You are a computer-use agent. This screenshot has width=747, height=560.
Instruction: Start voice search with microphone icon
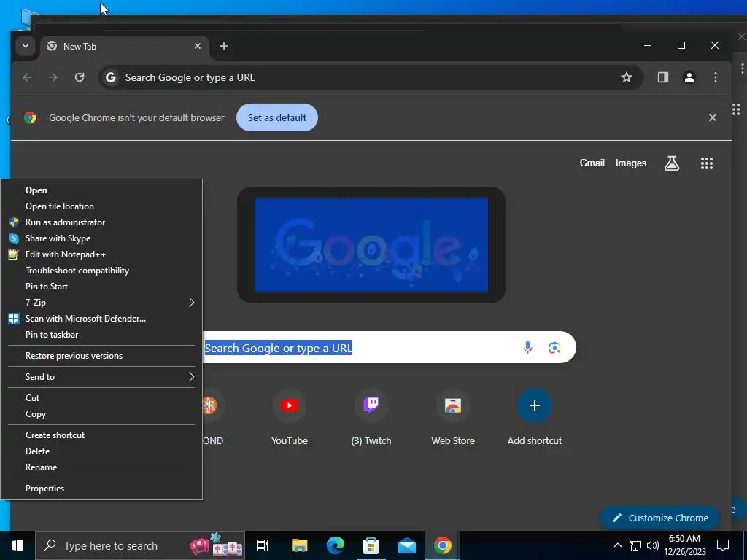pyautogui.click(x=527, y=347)
